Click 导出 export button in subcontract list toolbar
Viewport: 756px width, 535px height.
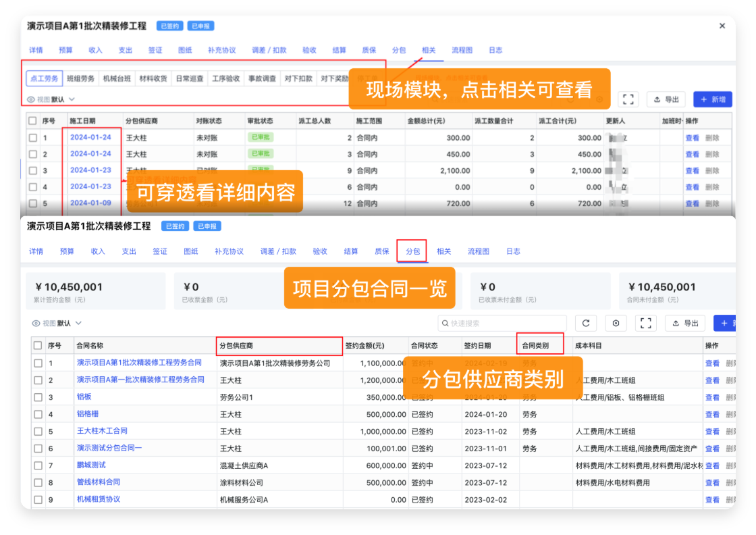point(684,324)
